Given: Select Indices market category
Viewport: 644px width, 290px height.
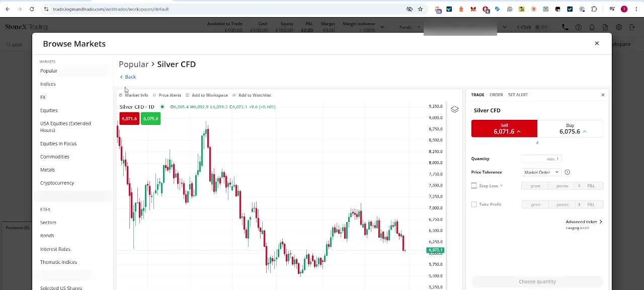Looking at the screenshot, I should coord(48,84).
